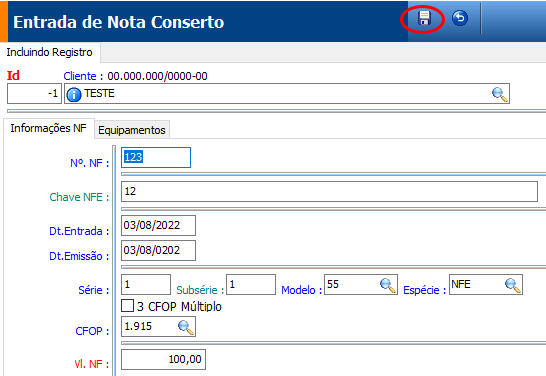This screenshot has width=546, height=376.
Task: Click the 'Cliente :' label
Action: pos(83,76)
